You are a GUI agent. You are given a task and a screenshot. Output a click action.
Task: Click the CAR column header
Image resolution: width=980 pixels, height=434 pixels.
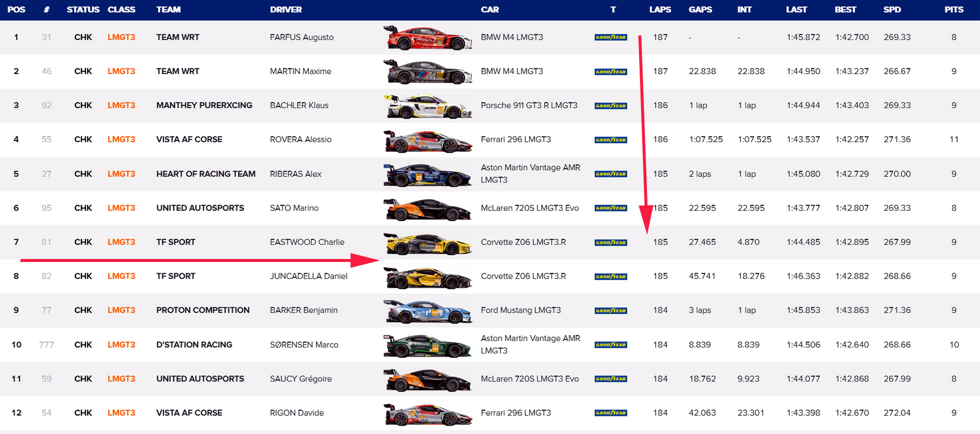[490, 9]
